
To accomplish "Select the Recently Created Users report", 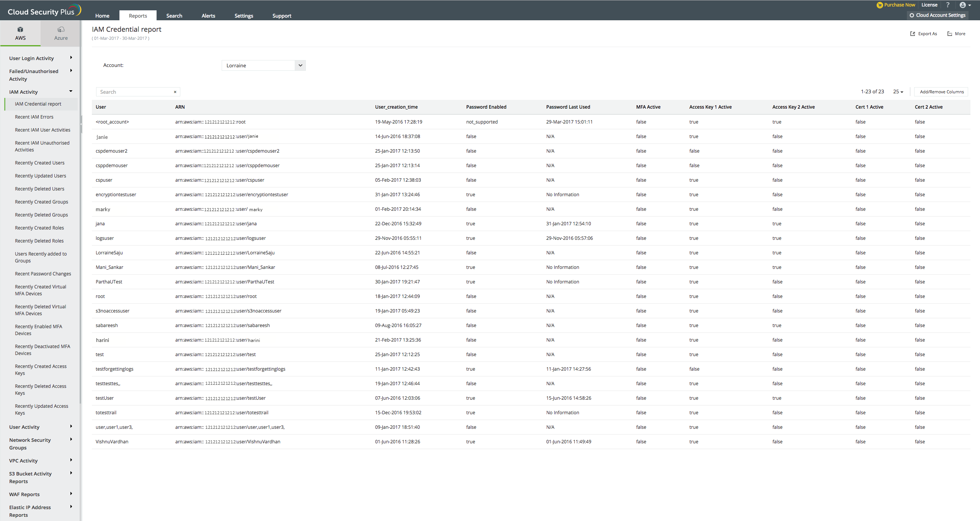I will click(x=40, y=163).
